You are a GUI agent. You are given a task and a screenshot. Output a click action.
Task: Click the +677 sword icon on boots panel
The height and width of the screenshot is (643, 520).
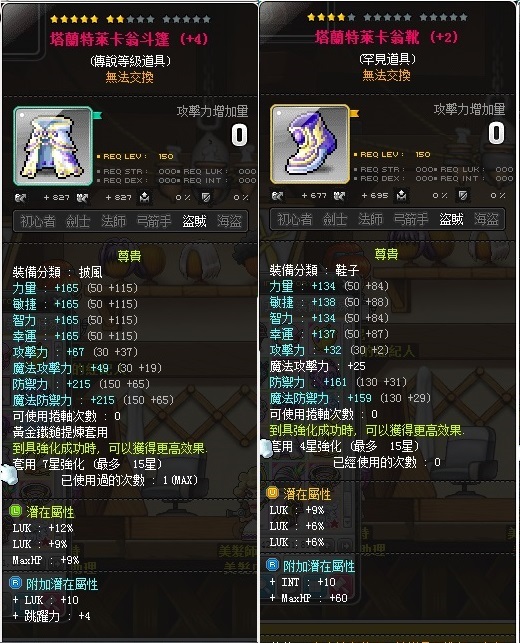[x=278, y=196]
